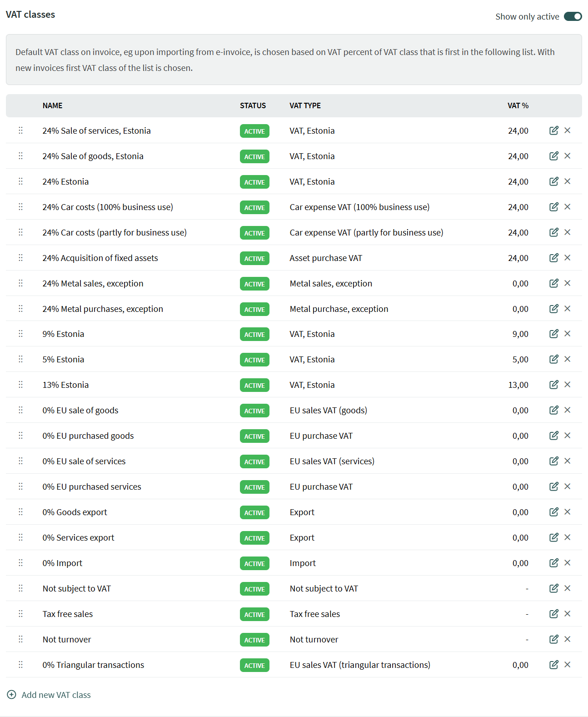The image size is (588, 717).
Task: Click ACTIVE status badge of Not turnover
Action: (254, 640)
